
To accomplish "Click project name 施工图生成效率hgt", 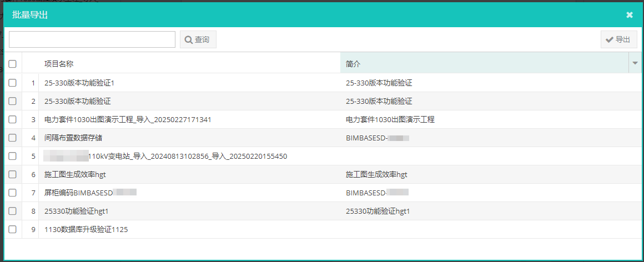I will tap(75, 174).
